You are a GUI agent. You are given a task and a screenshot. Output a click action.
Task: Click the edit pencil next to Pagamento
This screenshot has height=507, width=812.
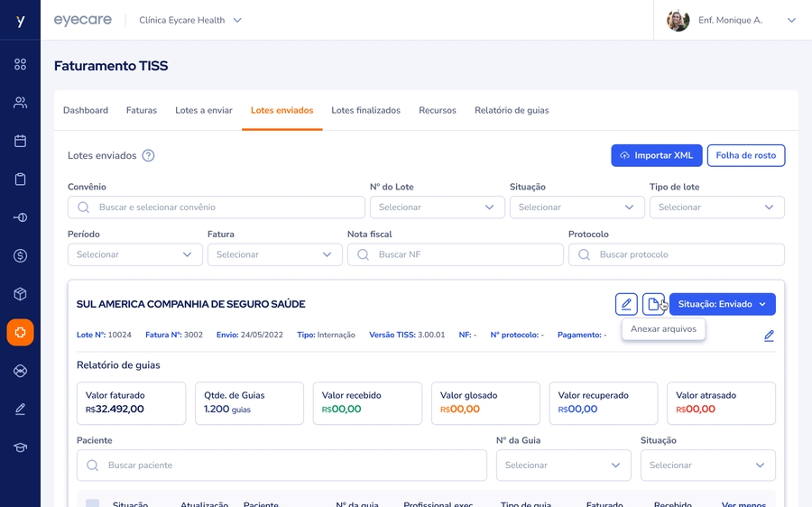tap(769, 336)
